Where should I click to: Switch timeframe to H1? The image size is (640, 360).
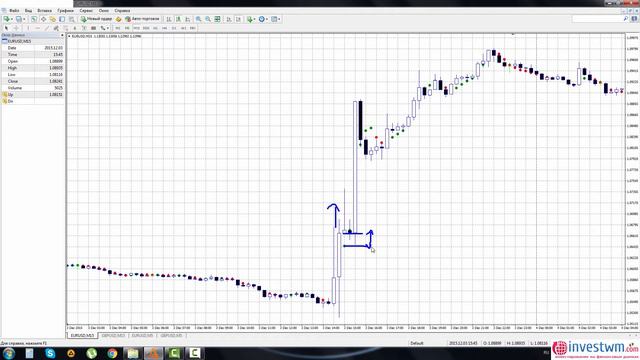tap(155, 28)
